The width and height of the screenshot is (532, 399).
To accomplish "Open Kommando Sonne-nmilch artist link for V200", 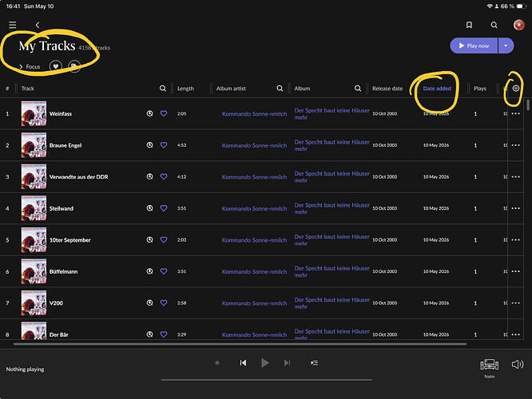I will pos(254,303).
